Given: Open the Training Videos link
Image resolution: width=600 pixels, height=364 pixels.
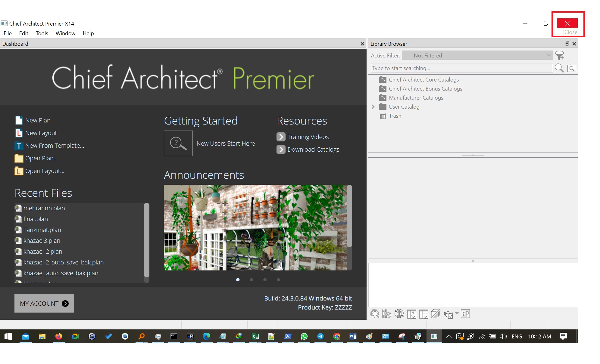Looking at the screenshot, I should [x=308, y=137].
